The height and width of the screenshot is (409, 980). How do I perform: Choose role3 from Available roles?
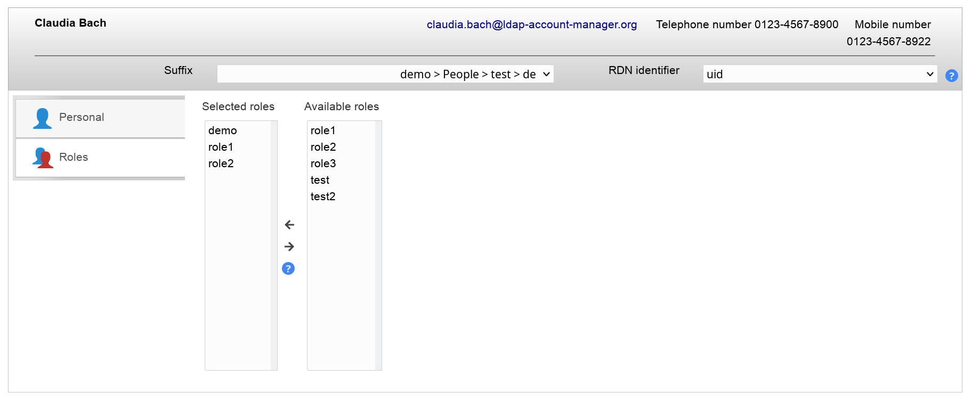point(323,163)
